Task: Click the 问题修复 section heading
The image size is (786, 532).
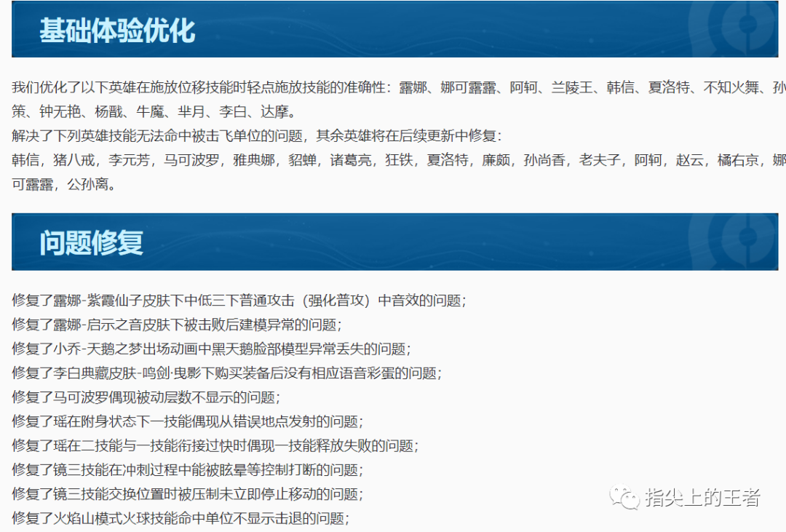Action: coord(91,242)
